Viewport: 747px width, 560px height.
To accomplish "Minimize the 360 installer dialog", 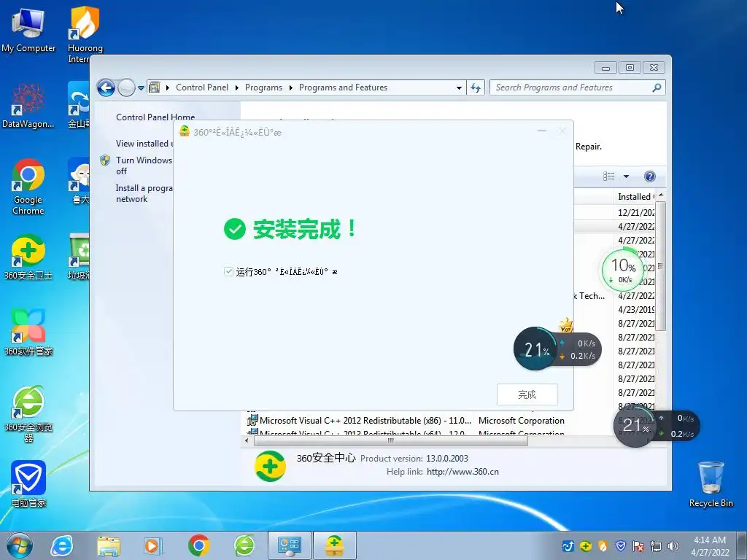I will pyautogui.click(x=542, y=131).
